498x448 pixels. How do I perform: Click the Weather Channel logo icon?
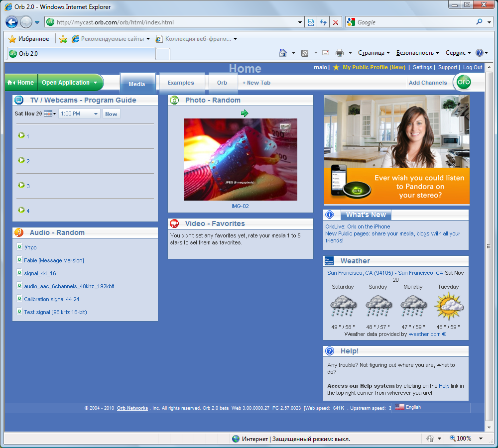coord(329,261)
